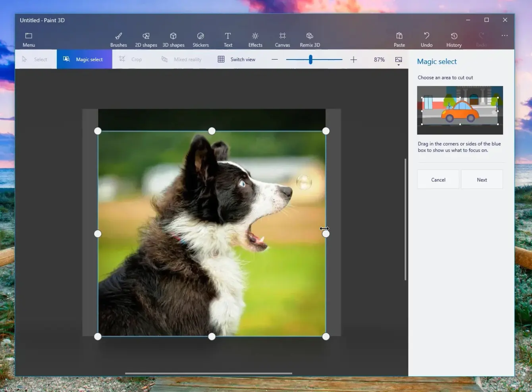Open the Stickers panel
The height and width of the screenshot is (392, 532).
(x=200, y=40)
